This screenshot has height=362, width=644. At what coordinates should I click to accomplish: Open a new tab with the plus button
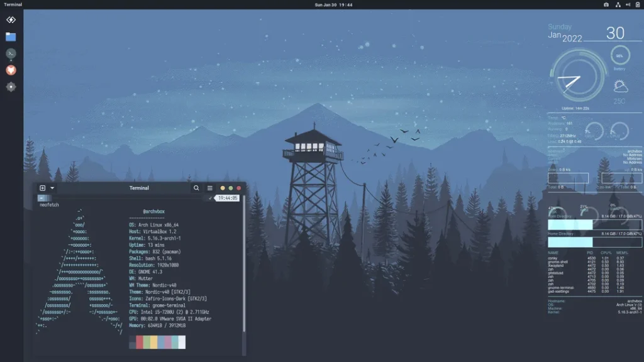click(x=42, y=188)
